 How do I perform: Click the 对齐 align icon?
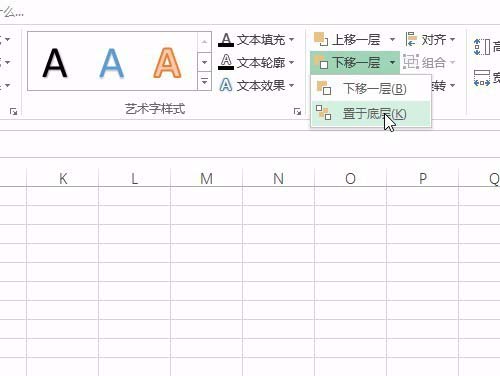coord(411,40)
